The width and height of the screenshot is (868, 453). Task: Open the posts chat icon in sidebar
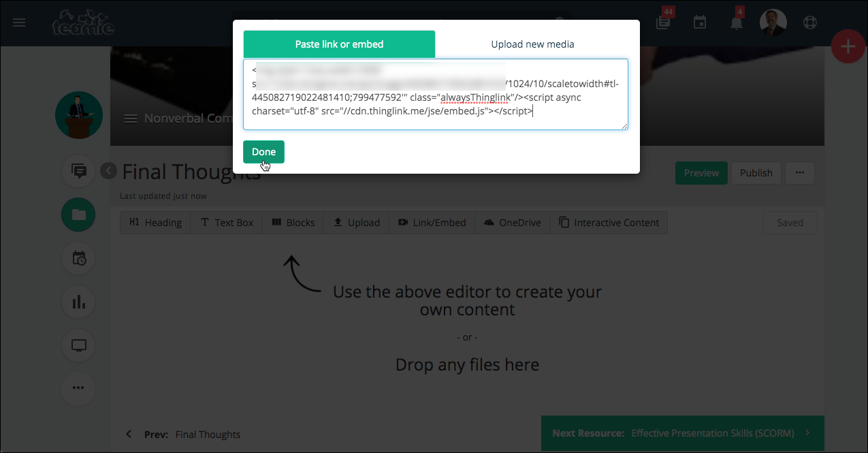78,171
